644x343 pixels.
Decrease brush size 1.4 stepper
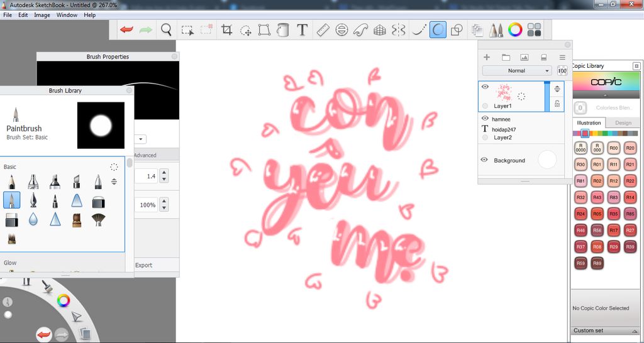coord(164,179)
